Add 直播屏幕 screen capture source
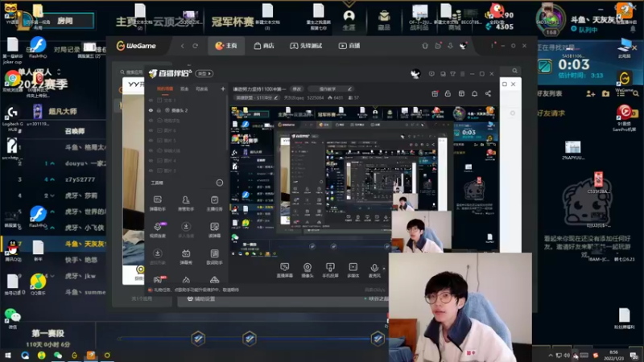 coord(285,270)
